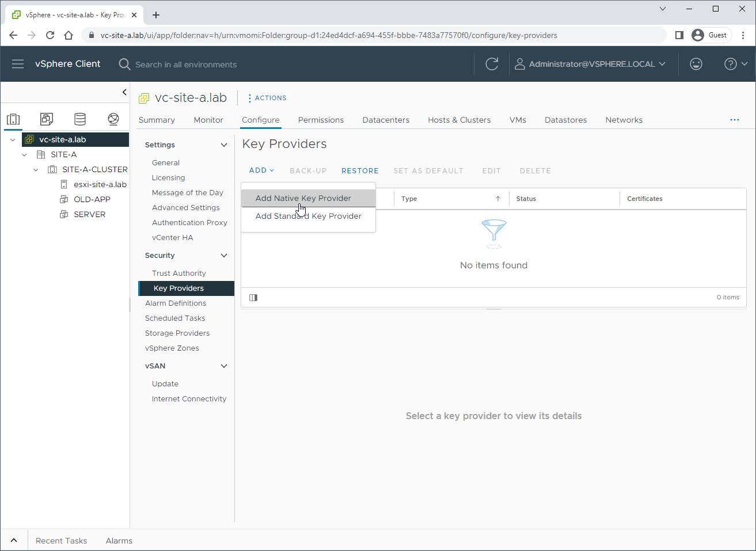Select Key Providers in the sidebar

[x=186, y=288]
